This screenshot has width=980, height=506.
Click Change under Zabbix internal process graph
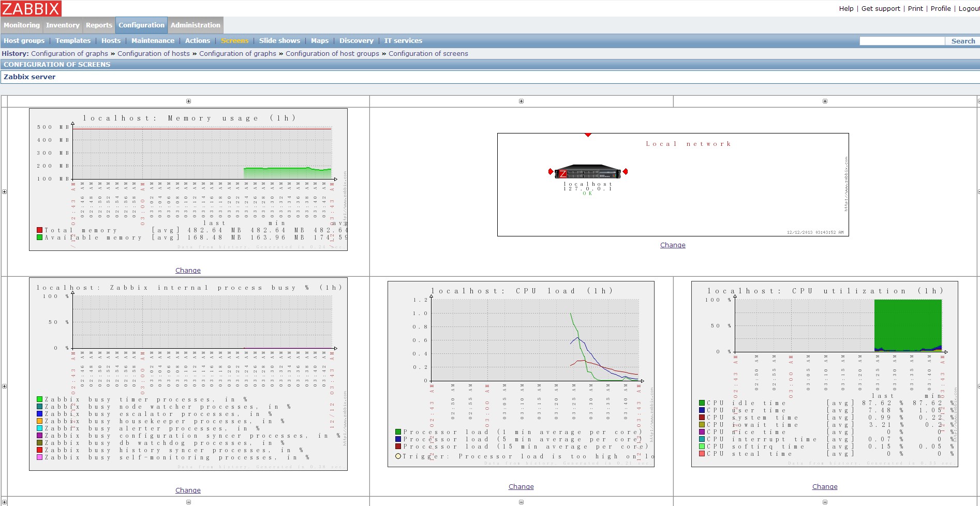coord(188,490)
